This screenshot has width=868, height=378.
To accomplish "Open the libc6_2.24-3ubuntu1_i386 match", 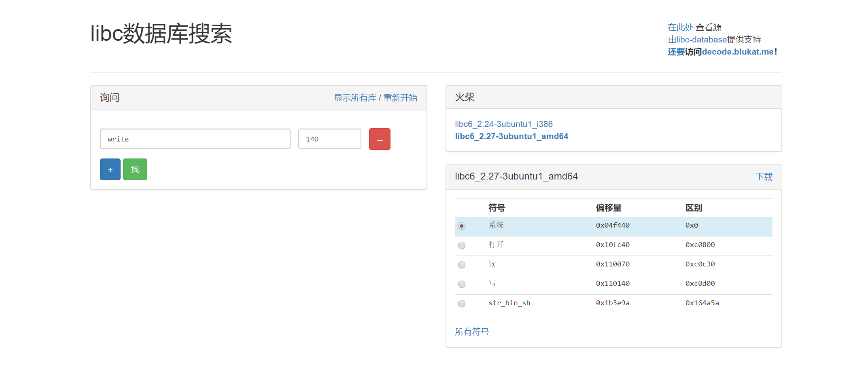I will 503,124.
